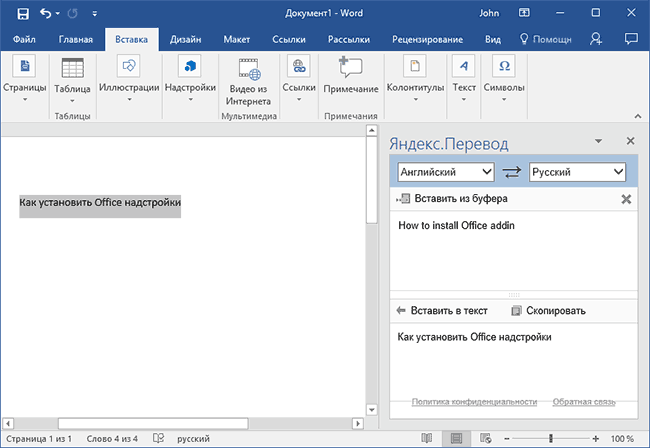This screenshot has width=650, height=448.
Task: Collapse the ribbon with the chevron
Action: [x=638, y=116]
